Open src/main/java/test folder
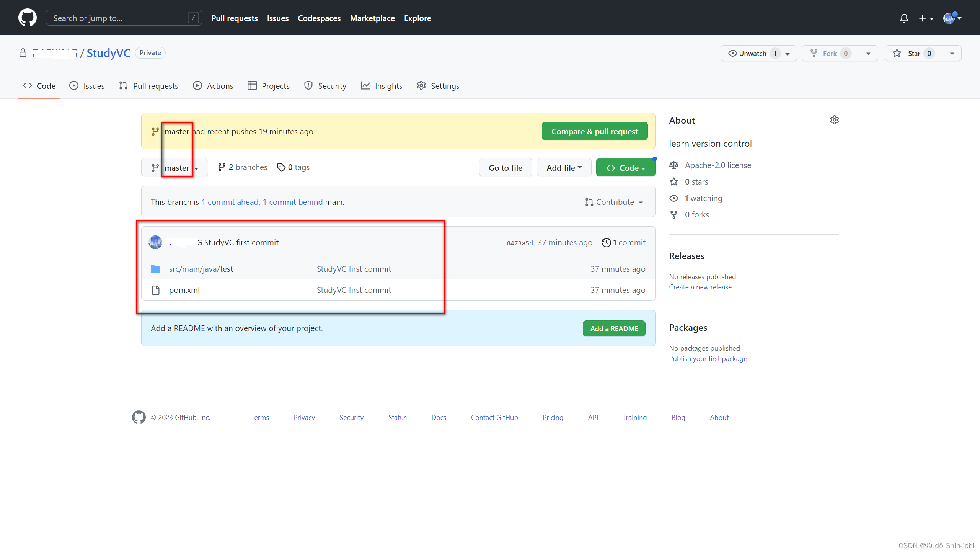Screen dimensions: 980x552 tap(201, 269)
